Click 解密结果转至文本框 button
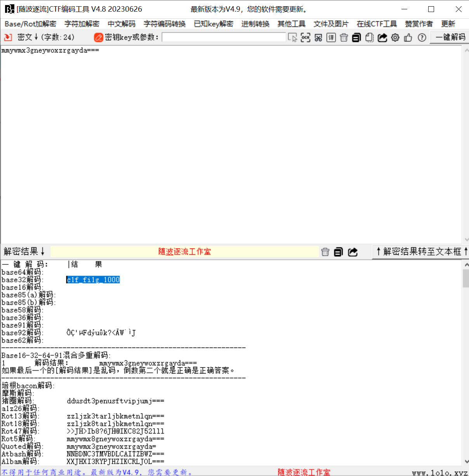Screen dimensions: 469x476 tap(421, 252)
